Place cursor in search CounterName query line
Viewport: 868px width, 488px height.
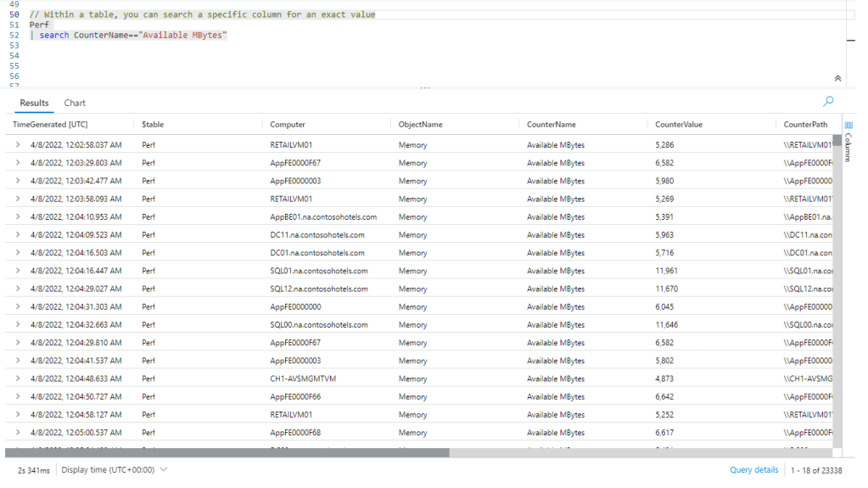pyautogui.click(x=136, y=36)
